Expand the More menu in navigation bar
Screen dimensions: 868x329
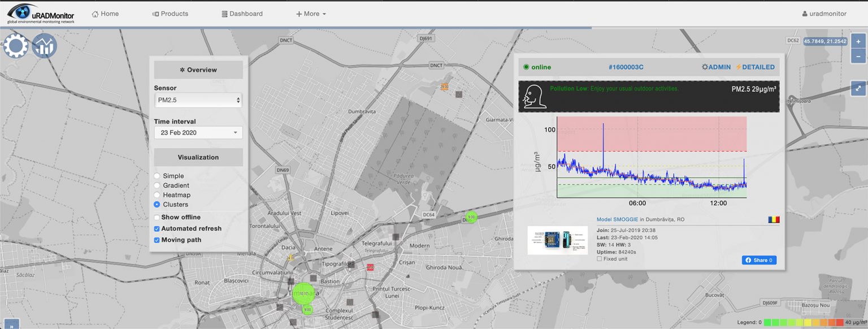tap(311, 13)
